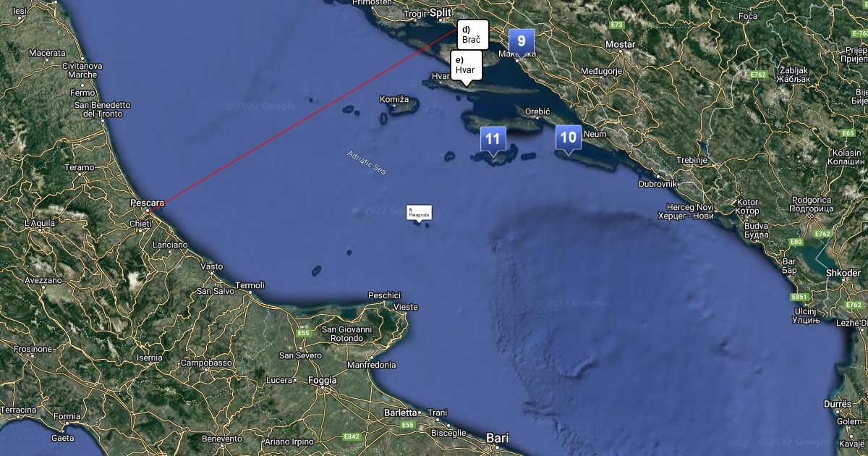The image size is (868, 456).
Task: Click the Mostar city label
Action: pos(620,44)
